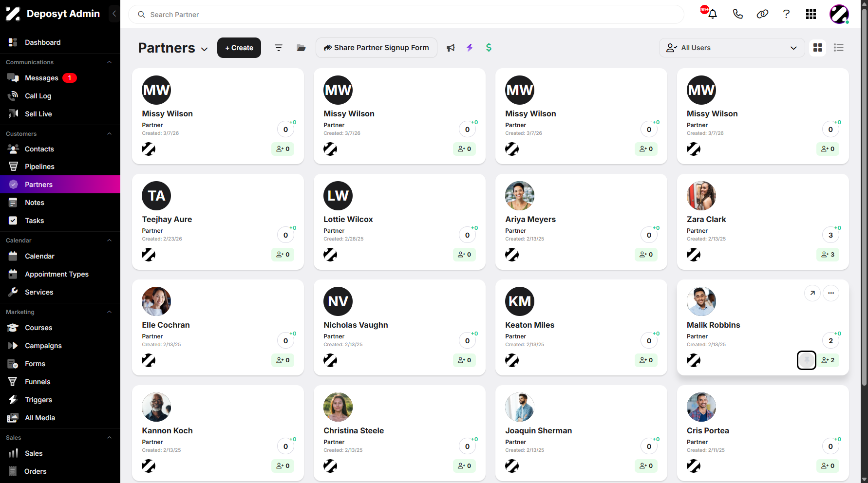The width and height of the screenshot is (868, 483).
Task: Open Ariya Meyers profile photo
Action: click(520, 196)
